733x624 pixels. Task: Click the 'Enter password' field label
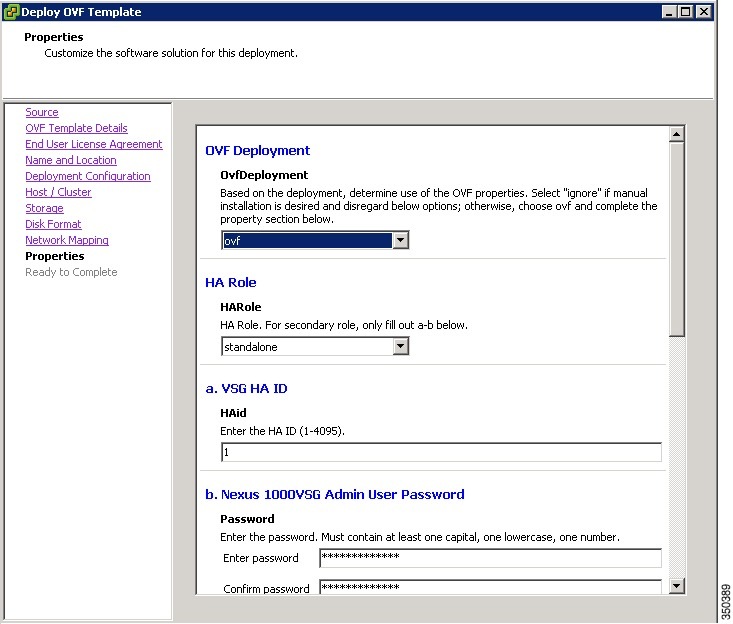(261, 558)
